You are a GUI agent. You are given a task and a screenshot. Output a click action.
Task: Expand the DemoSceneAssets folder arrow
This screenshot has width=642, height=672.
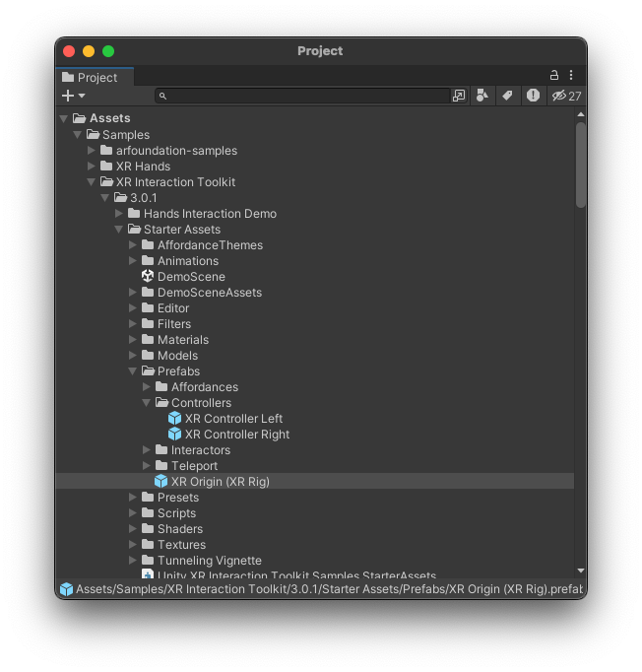pyautogui.click(x=132, y=293)
